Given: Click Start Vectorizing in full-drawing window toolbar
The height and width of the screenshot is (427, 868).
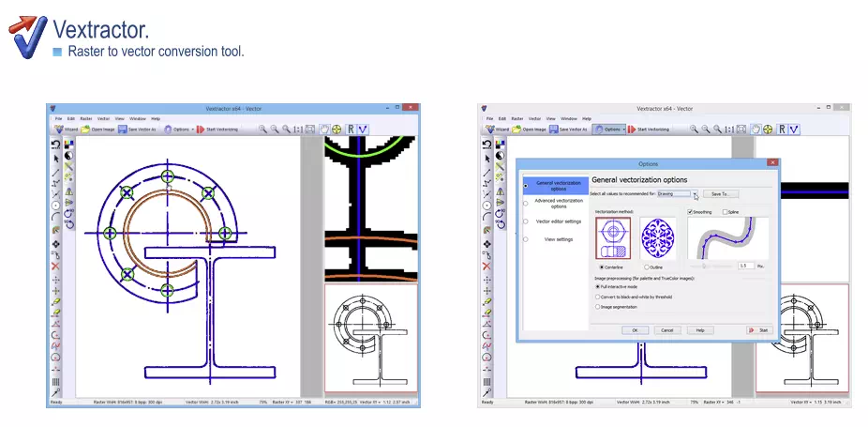Looking at the screenshot, I should [x=217, y=130].
